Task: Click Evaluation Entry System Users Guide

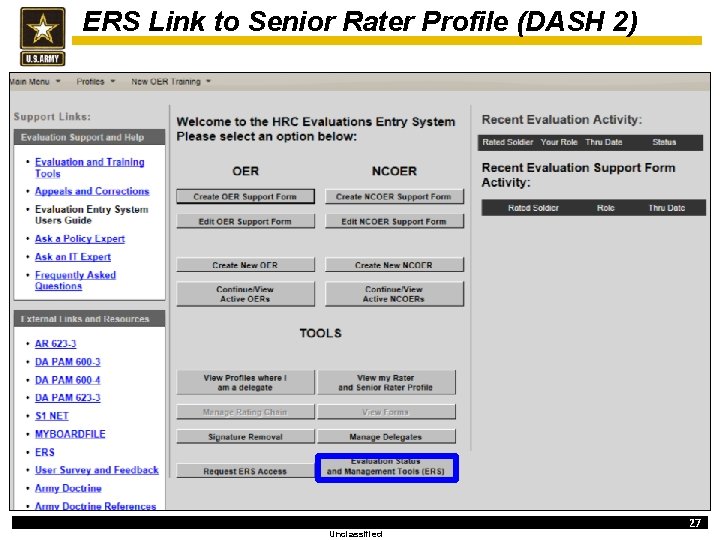Action: tap(91, 214)
